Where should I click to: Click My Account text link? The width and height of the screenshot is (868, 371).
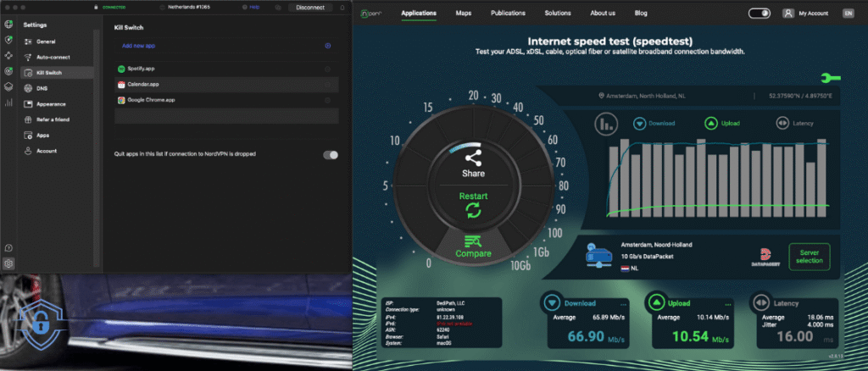[814, 14]
